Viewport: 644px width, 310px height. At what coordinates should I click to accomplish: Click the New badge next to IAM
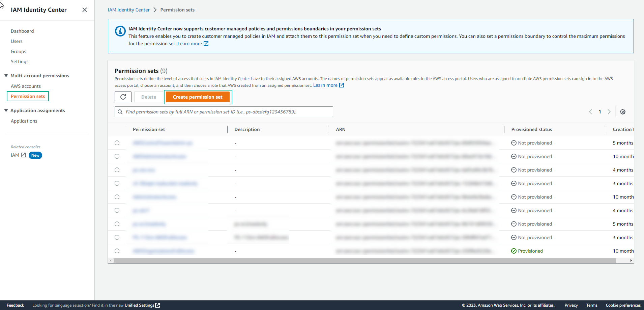(35, 155)
